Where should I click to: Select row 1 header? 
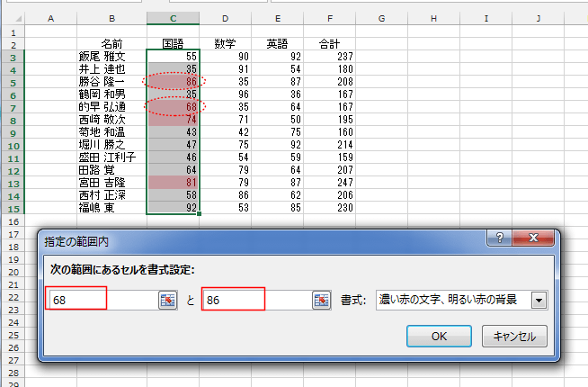(x=13, y=32)
